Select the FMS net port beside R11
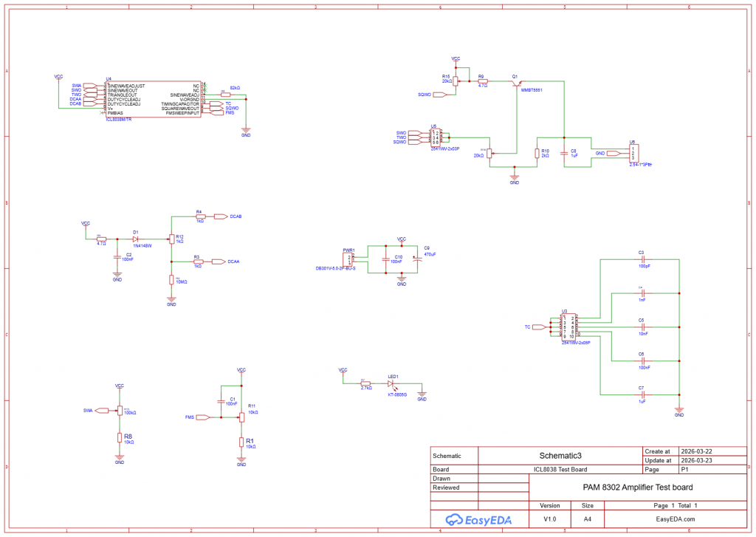This screenshot has width=756, height=537. [x=202, y=417]
